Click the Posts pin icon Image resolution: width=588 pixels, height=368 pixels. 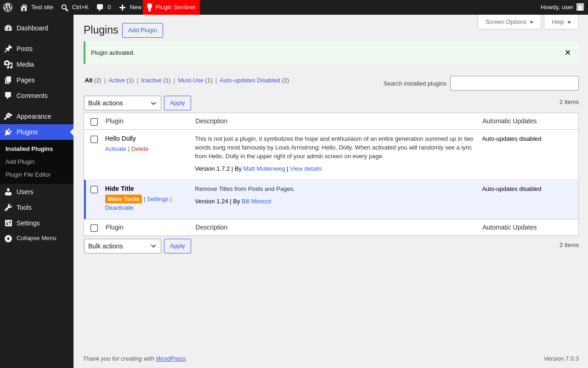[8, 49]
